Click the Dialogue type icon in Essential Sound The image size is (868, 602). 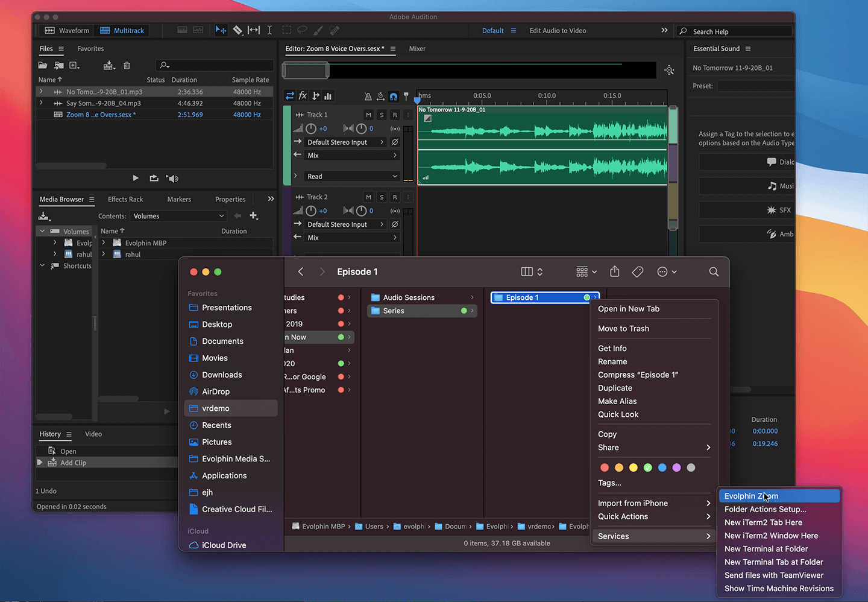coord(772,162)
